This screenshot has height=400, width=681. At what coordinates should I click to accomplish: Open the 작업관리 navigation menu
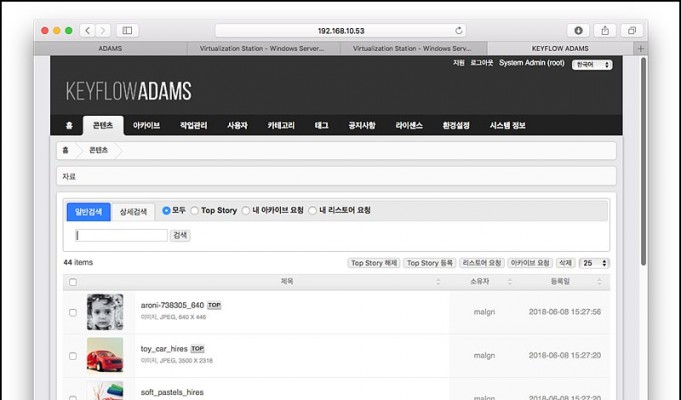[x=194, y=126]
